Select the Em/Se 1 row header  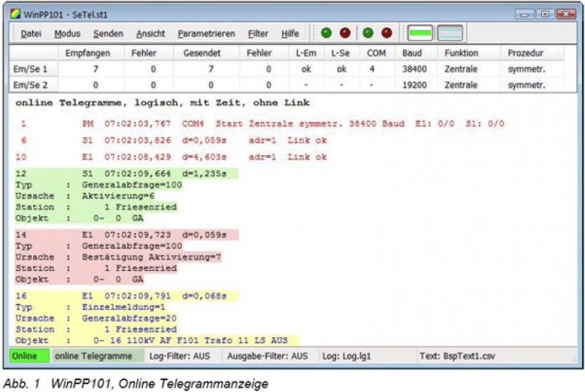(x=31, y=69)
